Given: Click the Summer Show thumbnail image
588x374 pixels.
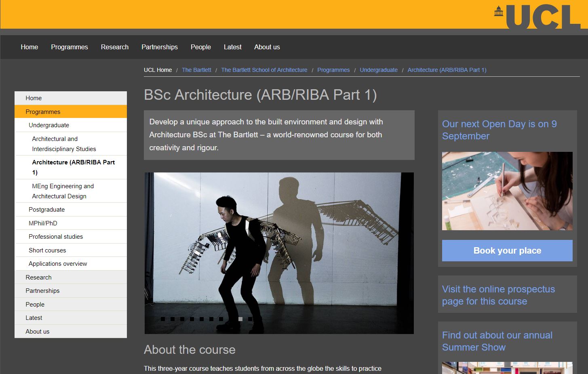Looking at the screenshot, I should (507, 368).
